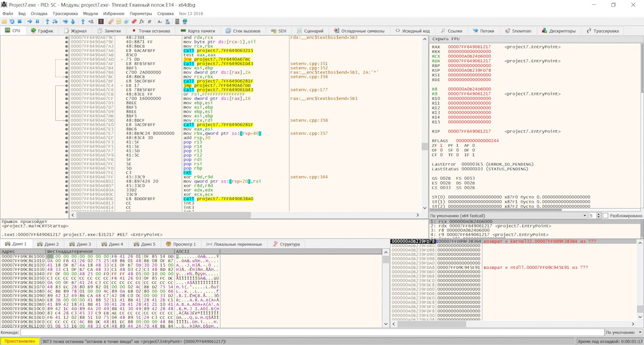Click the Trace into toolbar icon
This screenshot has width=644, height=345.
pyautogui.click(x=65, y=21)
